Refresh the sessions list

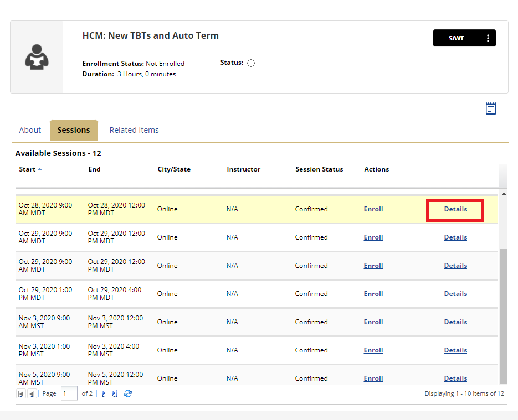[128, 393]
